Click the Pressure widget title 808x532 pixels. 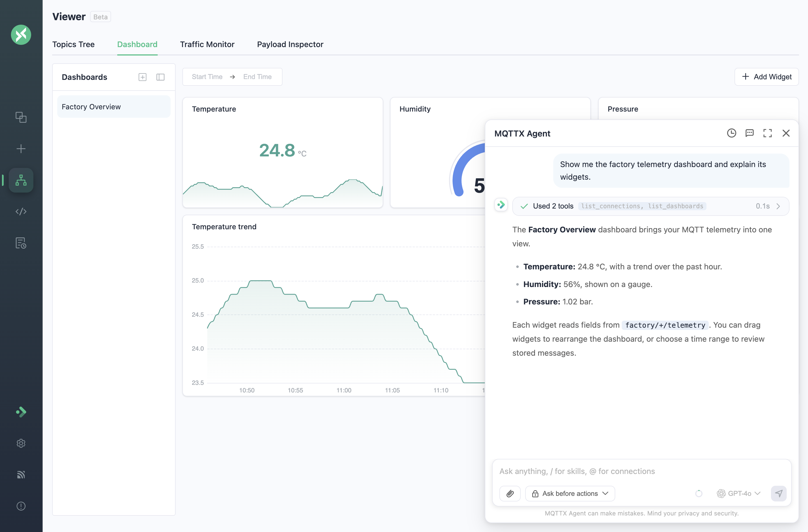(x=623, y=109)
